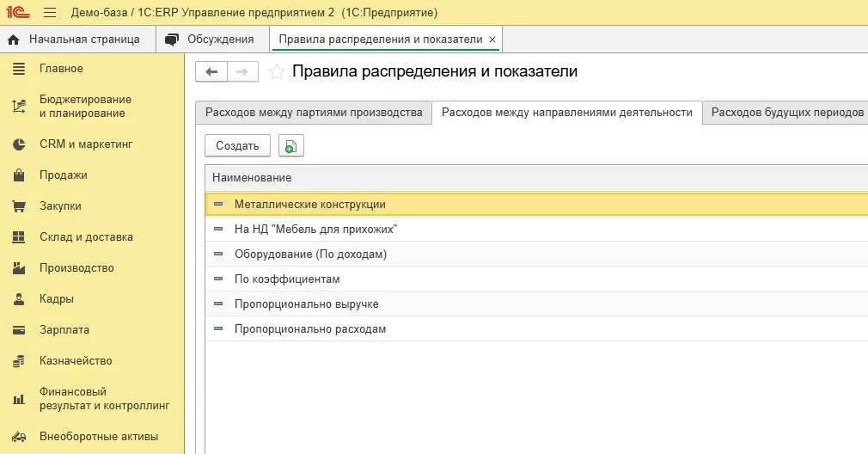Open Внеоборотные активы section
Image resolution: width=868 pixels, height=454 pixels.
(99, 436)
